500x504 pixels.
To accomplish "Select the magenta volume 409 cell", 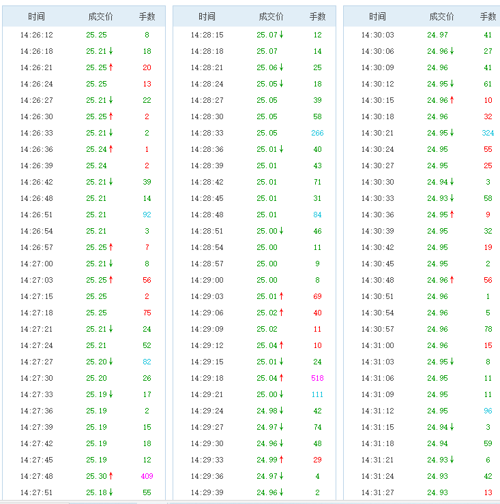I will [147, 476].
